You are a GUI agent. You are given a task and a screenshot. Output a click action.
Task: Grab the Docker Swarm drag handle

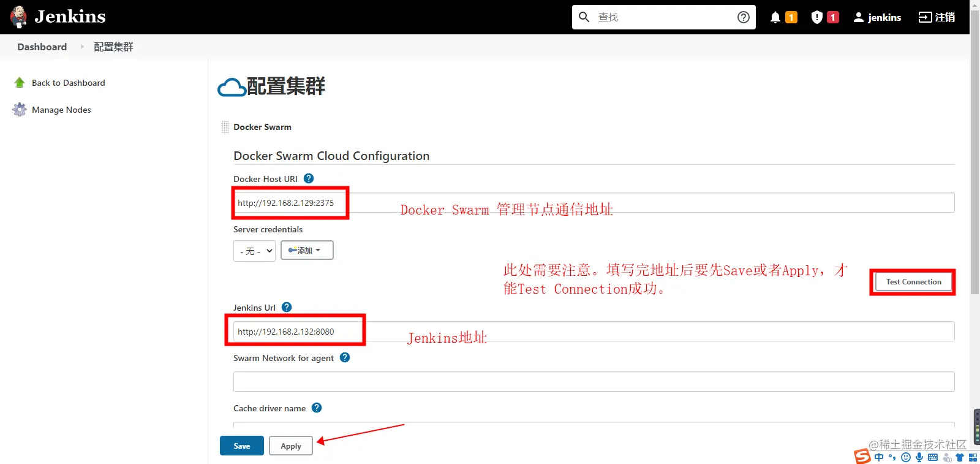225,127
